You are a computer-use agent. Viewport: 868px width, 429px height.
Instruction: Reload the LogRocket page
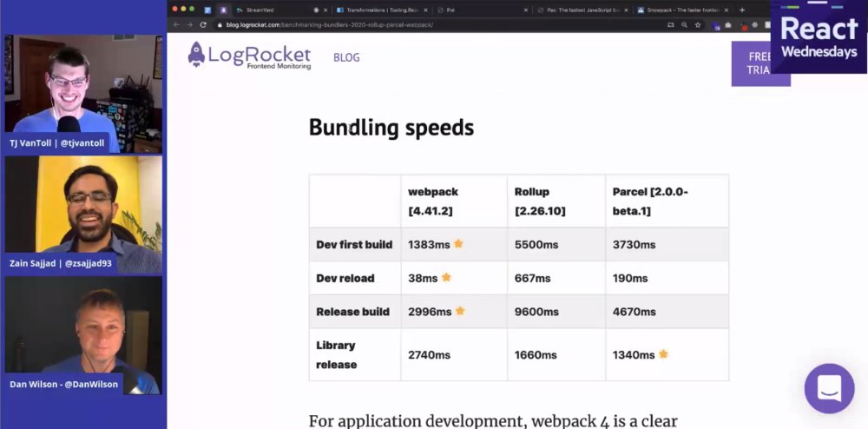[x=203, y=25]
